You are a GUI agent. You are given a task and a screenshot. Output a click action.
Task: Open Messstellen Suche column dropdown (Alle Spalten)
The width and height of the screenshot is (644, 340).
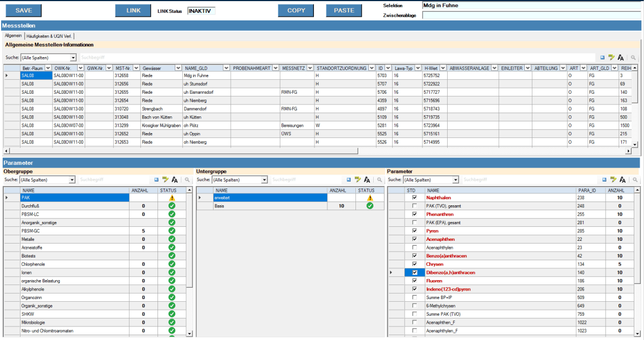pos(73,58)
